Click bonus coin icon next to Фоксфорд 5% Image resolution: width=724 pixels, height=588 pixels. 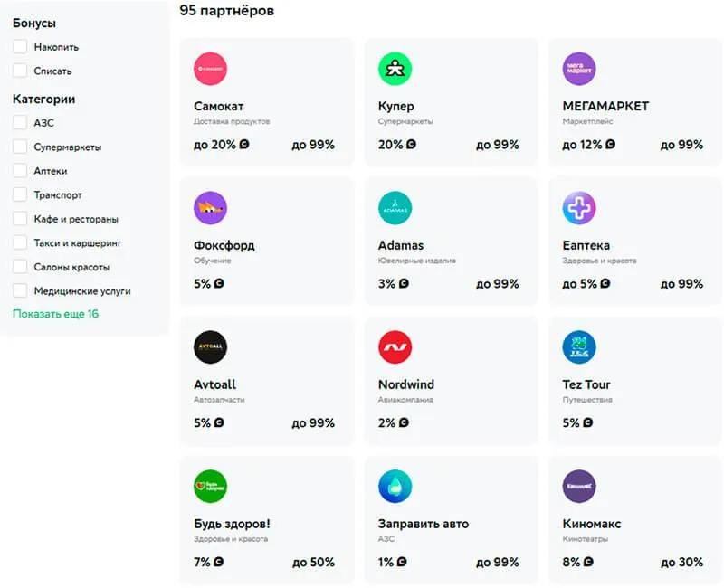219,283
